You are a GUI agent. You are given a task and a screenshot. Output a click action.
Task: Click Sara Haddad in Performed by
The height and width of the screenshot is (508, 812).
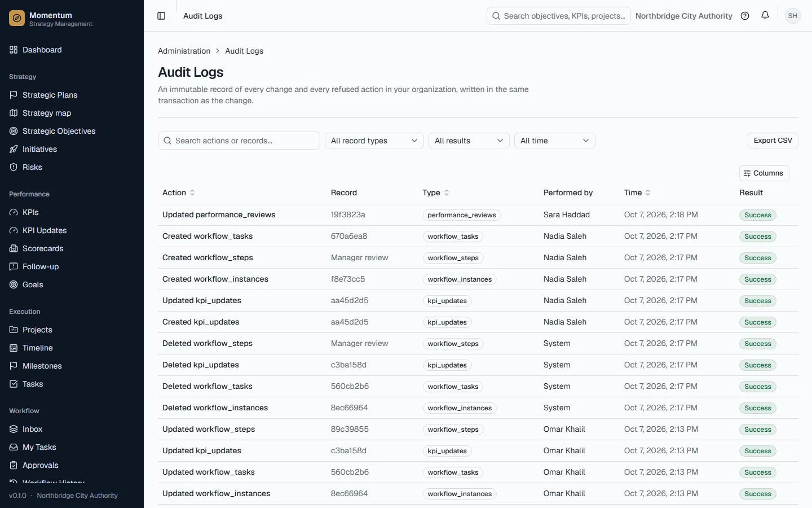click(x=567, y=214)
